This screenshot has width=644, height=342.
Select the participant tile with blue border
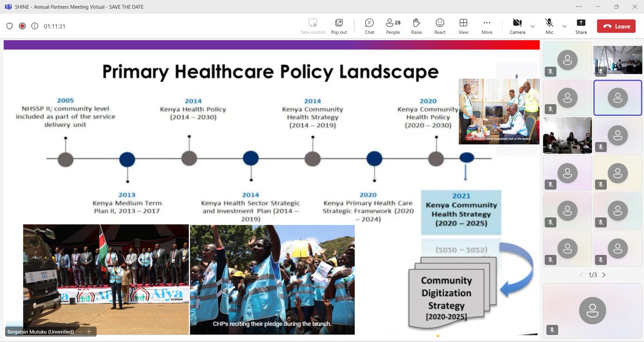click(x=617, y=98)
